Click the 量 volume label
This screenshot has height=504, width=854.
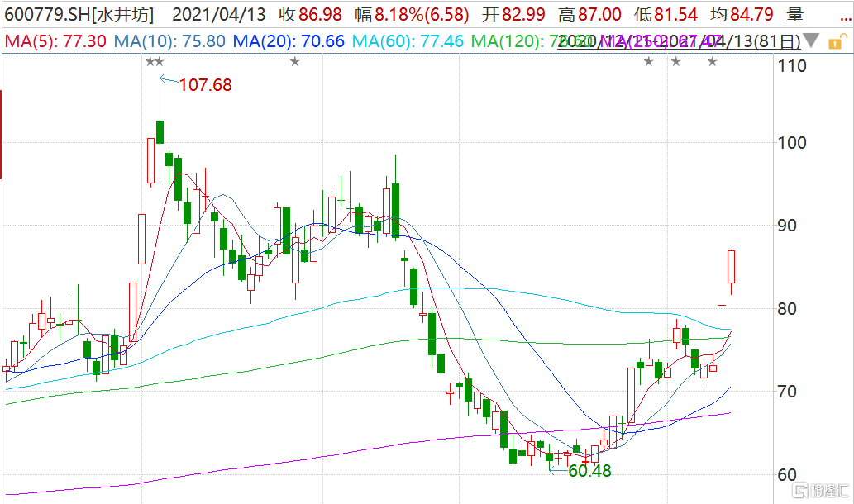click(x=795, y=14)
